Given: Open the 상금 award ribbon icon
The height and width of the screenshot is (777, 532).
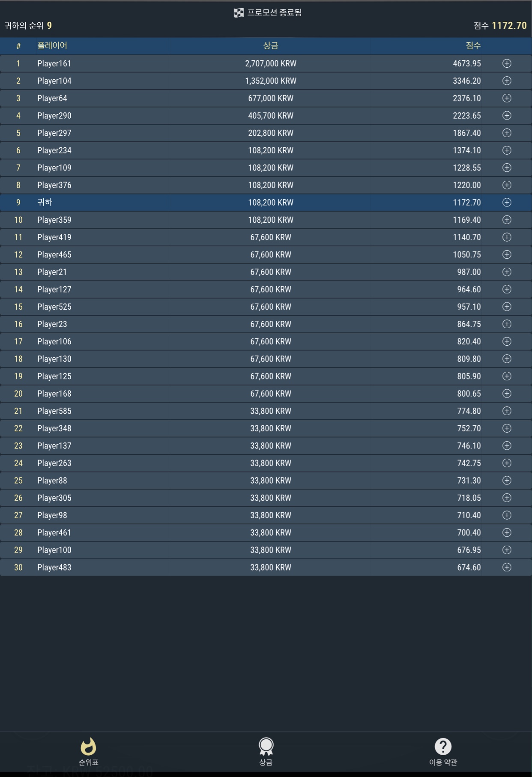Looking at the screenshot, I should 266,747.
